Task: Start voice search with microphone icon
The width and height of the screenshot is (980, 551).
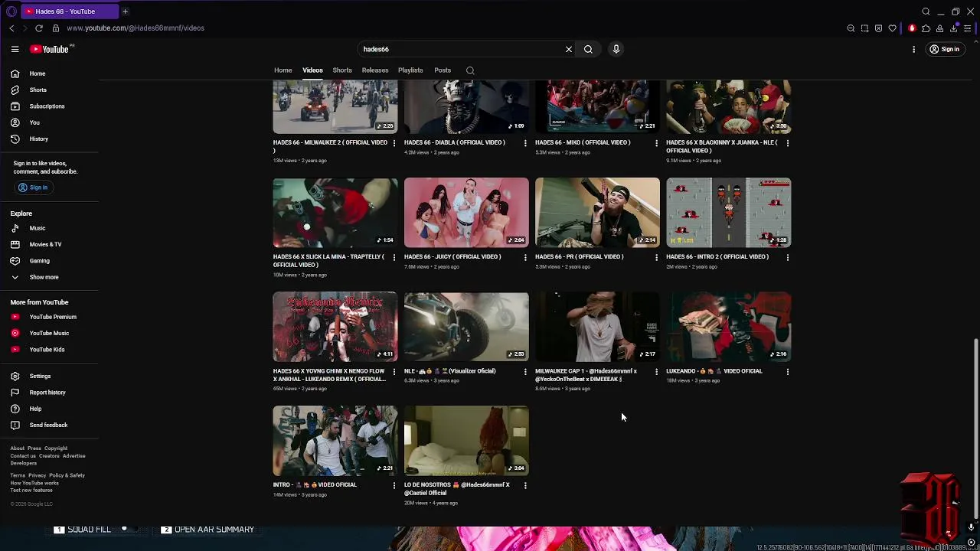Action: tap(616, 49)
